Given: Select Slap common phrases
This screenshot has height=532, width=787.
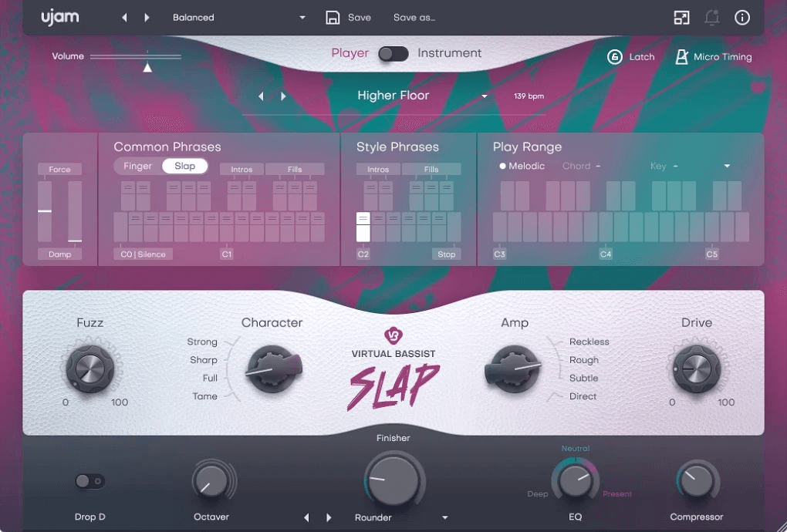Looking at the screenshot, I should pos(184,166).
